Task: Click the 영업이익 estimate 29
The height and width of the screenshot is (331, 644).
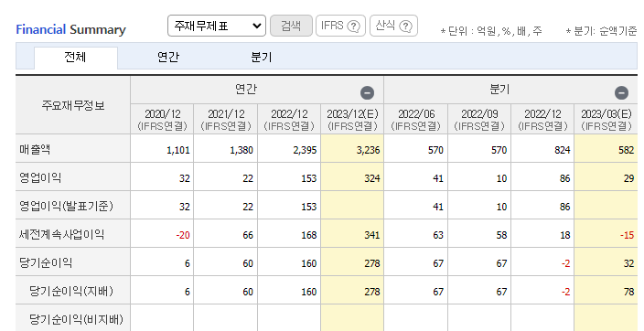Action: click(x=629, y=178)
